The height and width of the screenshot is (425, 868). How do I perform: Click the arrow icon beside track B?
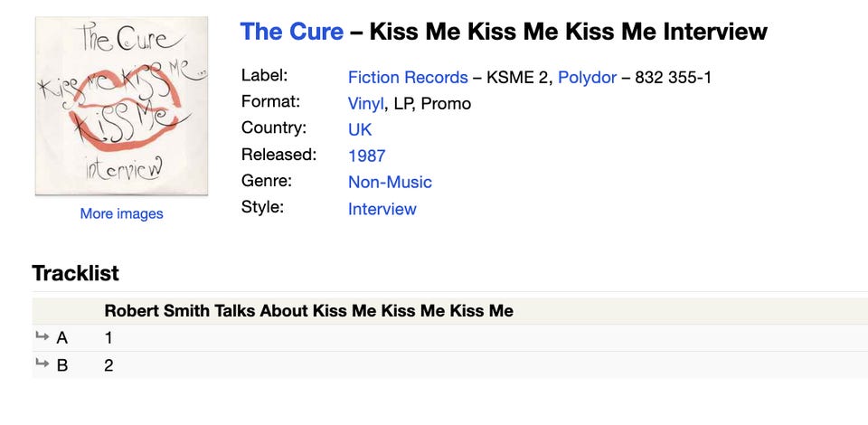coord(42,364)
